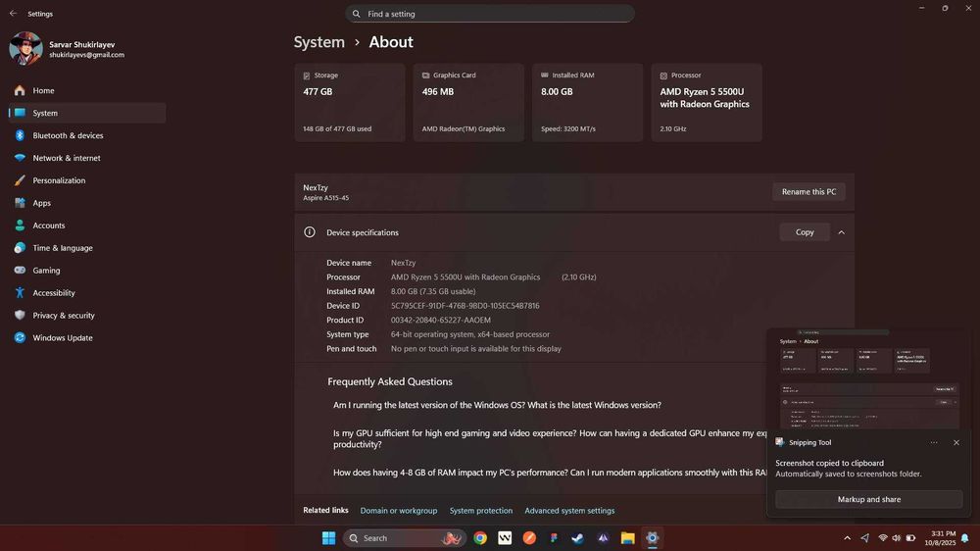
Task: Click Markup and share in the notification
Action: click(x=868, y=500)
